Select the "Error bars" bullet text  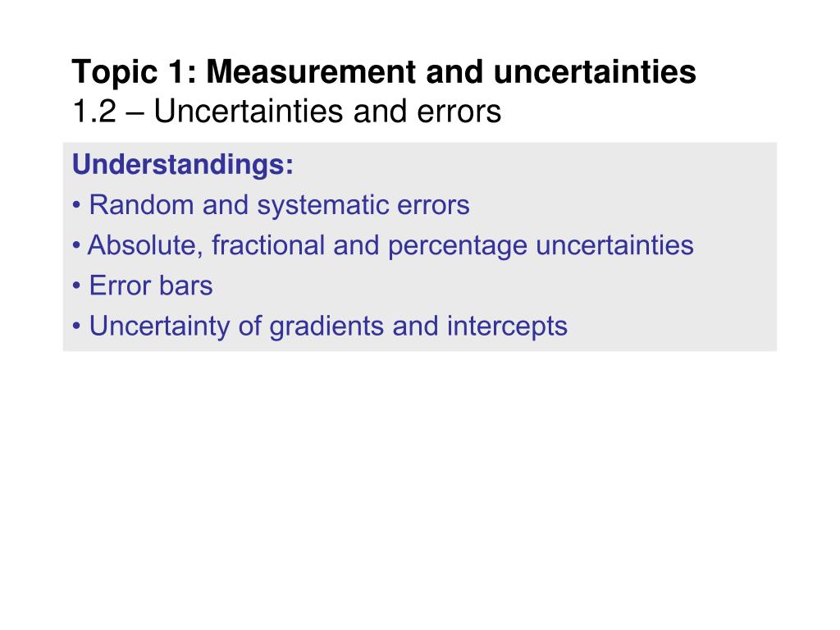pyautogui.click(x=151, y=285)
